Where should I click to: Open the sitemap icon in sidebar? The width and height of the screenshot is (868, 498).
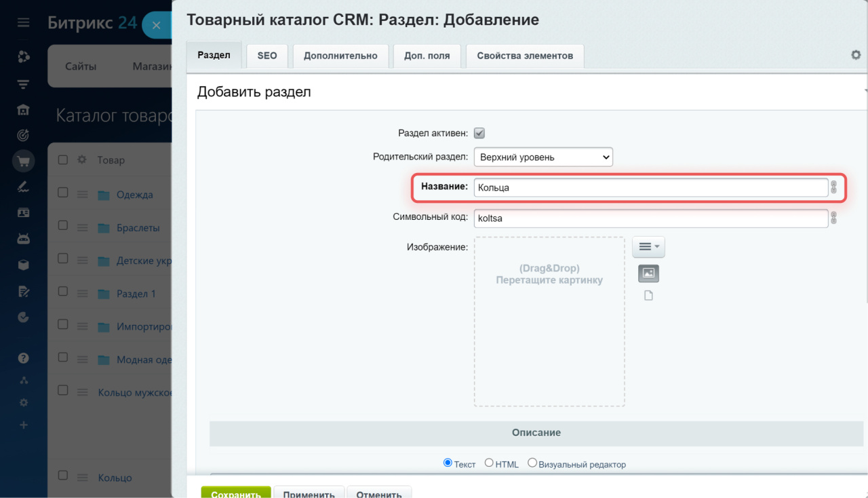point(24,380)
